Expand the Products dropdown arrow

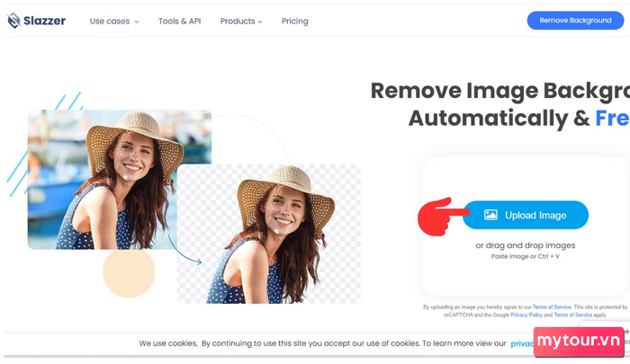pyautogui.click(x=260, y=22)
